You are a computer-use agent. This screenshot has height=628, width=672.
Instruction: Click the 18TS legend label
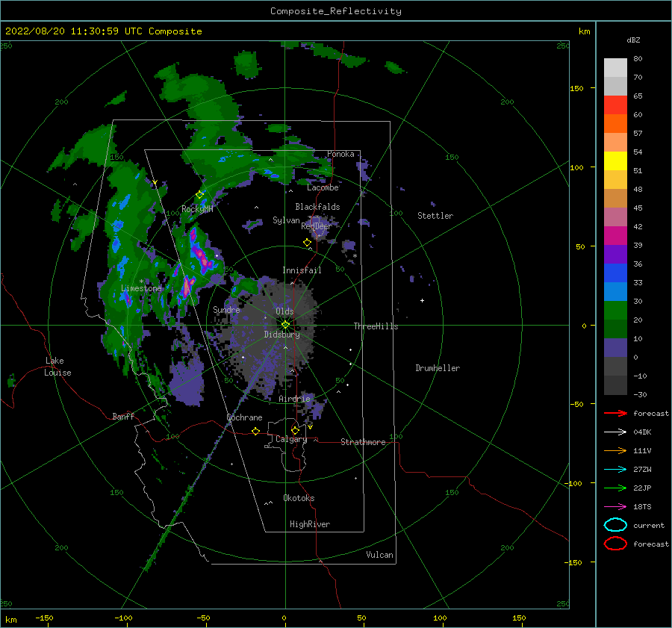click(x=642, y=507)
